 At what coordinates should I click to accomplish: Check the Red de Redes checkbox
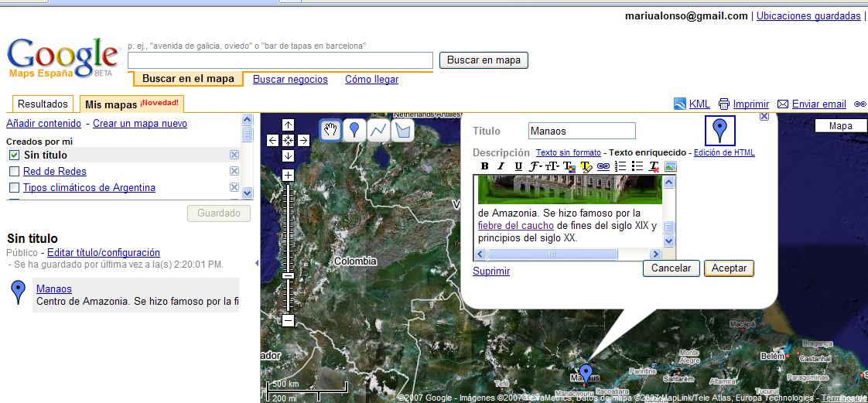click(x=15, y=172)
